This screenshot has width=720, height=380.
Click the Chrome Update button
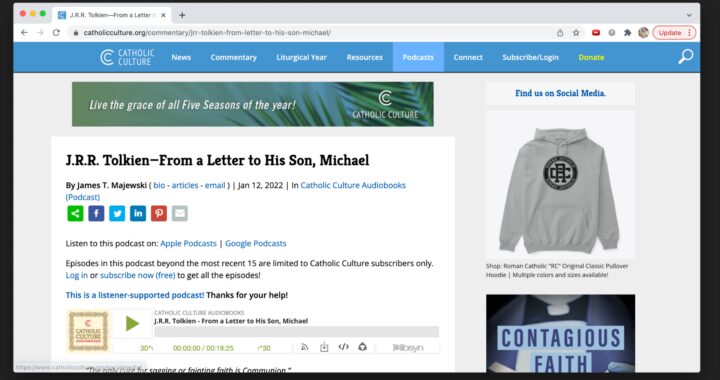[674, 33]
